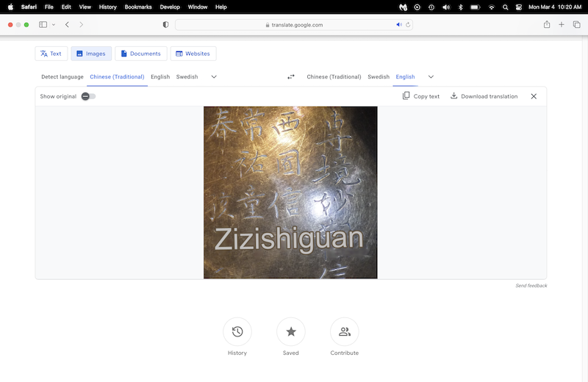
Task: Click Download translation button
Action: 484,96
